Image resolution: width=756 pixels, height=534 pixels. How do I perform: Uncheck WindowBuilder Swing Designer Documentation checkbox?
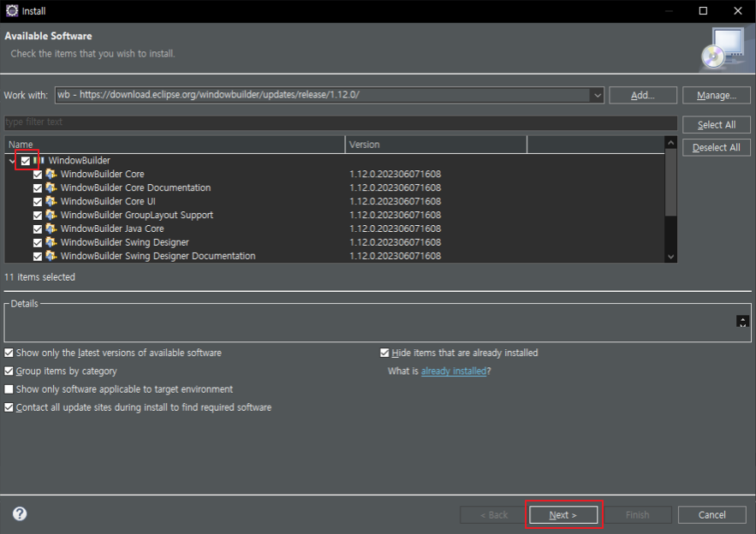click(x=38, y=257)
